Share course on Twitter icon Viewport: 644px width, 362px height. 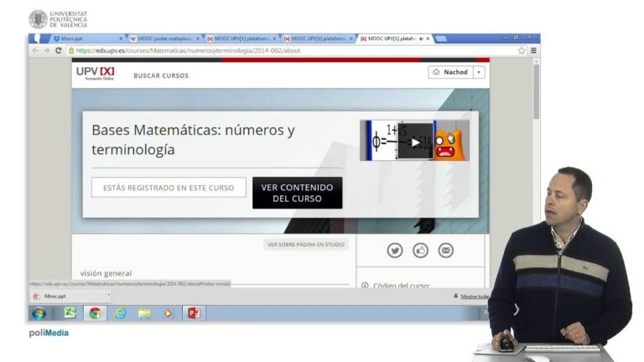(395, 251)
